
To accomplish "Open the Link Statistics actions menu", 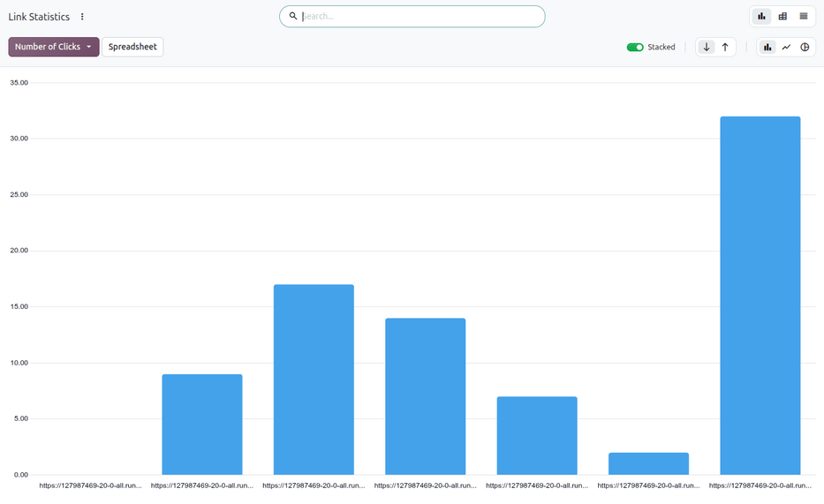I will pos(82,17).
